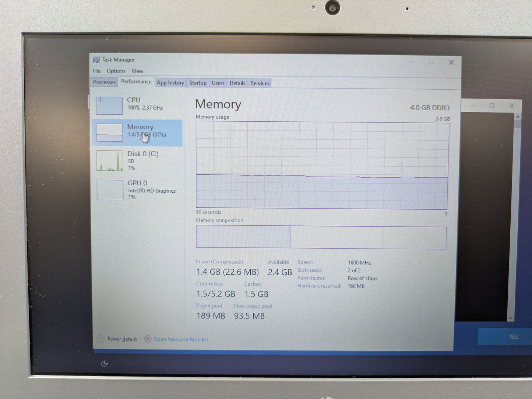Click the Task Manager title bar icon
The height and width of the screenshot is (399, 532).
[x=96, y=60]
